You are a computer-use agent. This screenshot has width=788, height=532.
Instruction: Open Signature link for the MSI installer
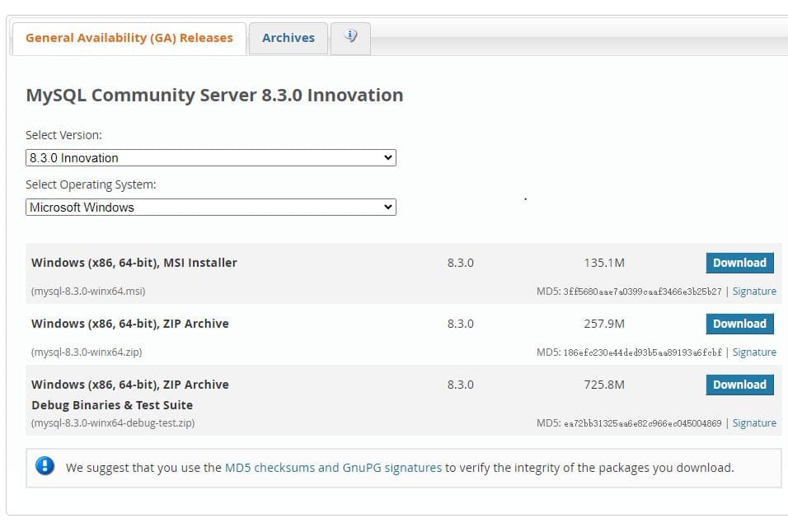click(754, 292)
